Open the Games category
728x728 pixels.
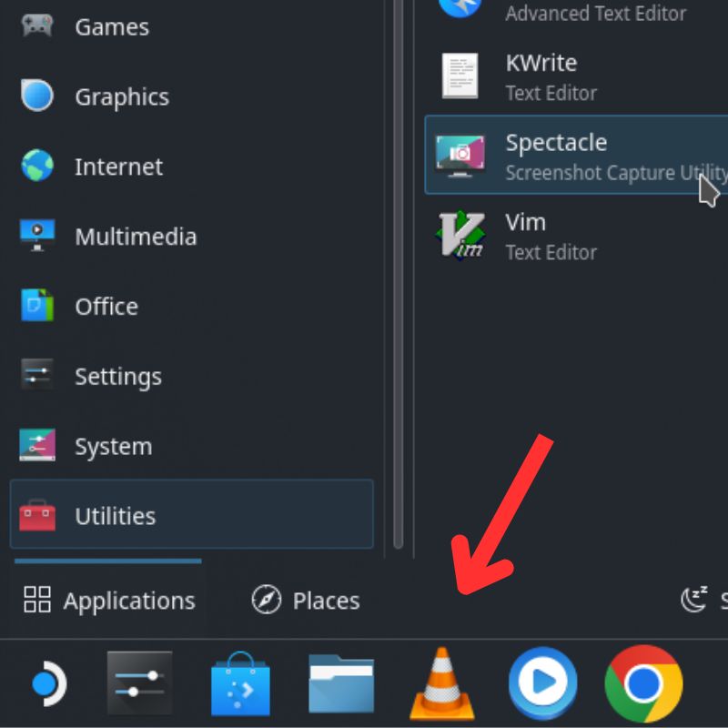coord(191,27)
